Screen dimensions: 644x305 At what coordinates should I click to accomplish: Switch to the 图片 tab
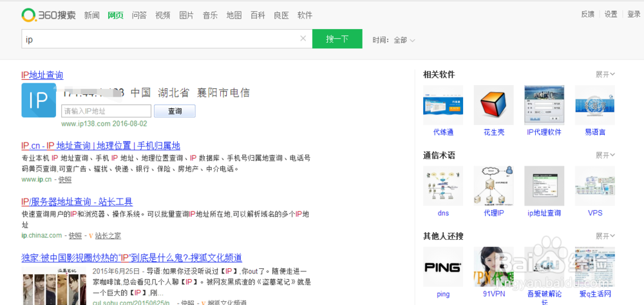pyautogui.click(x=187, y=15)
